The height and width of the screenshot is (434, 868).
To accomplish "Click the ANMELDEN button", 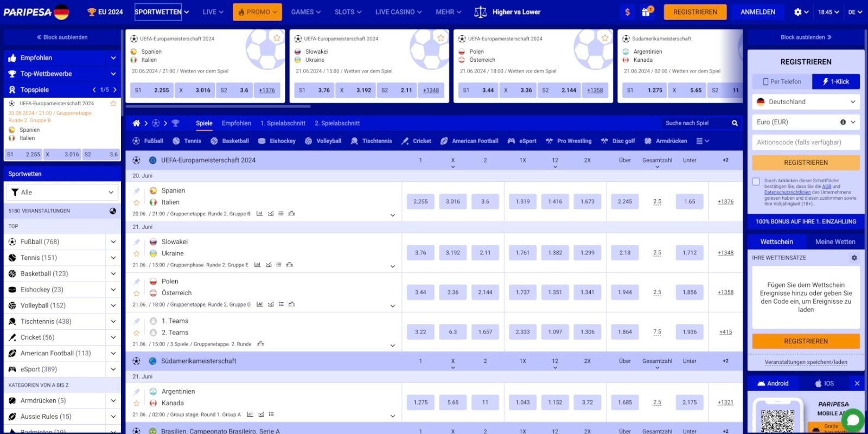I will click(757, 12).
